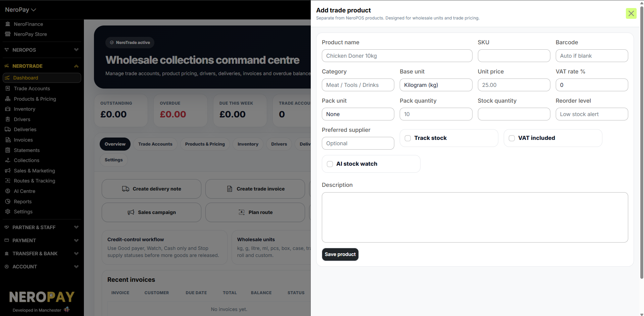Close the Add trade product panel
The width and height of the screenshot is (644, 316).
pos(631,13)
